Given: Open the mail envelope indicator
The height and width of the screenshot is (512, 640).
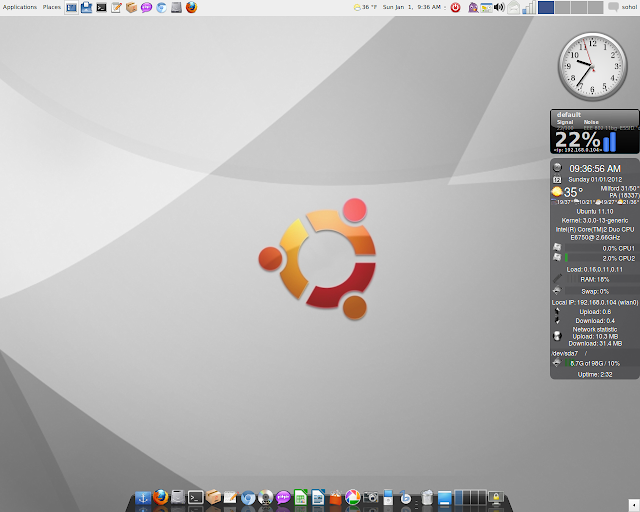Looking at the screenshot, I should click(x=514, y=7).
